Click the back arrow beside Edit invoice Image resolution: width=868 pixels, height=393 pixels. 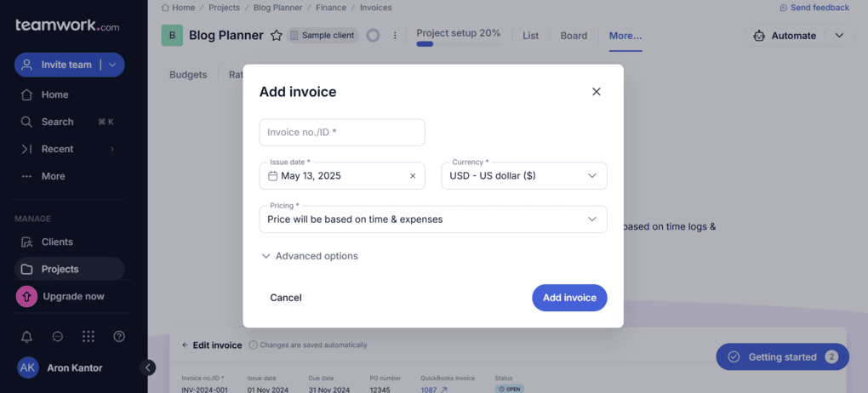click(185, 345)
